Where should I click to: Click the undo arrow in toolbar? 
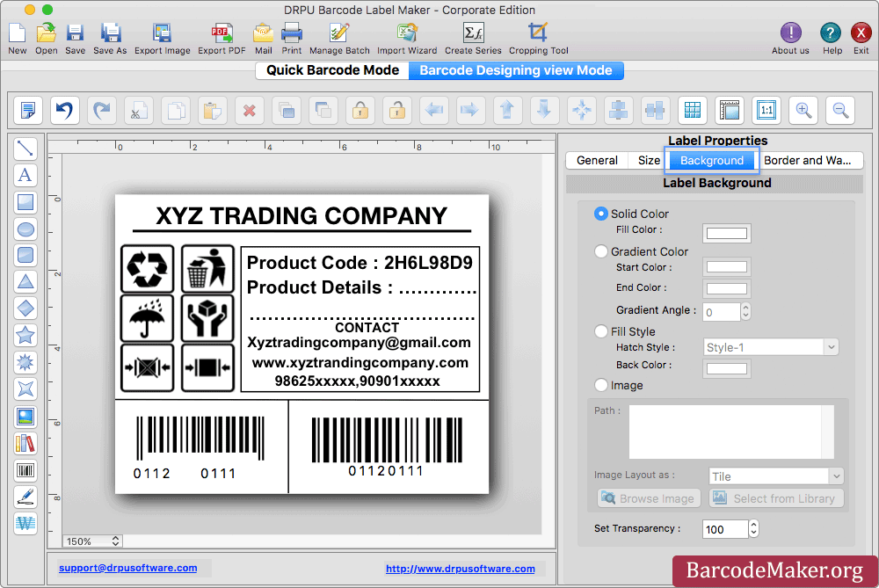point(64,110)
